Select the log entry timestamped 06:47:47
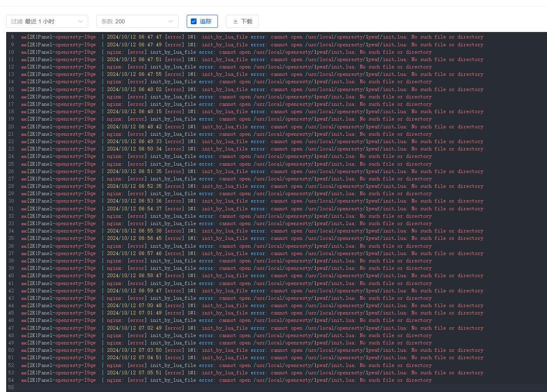 tap(252, 37)
